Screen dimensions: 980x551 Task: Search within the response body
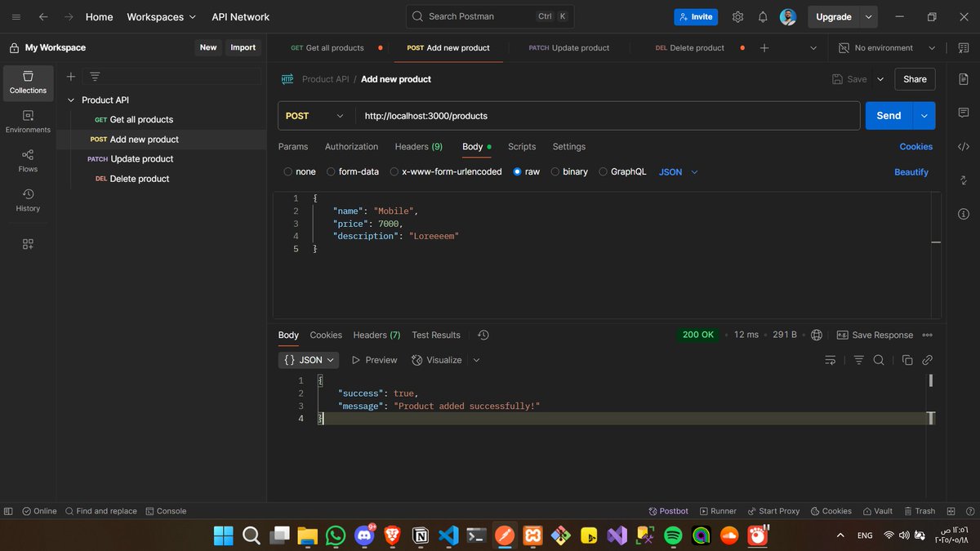pyautogui.click(x=878, y=359)
